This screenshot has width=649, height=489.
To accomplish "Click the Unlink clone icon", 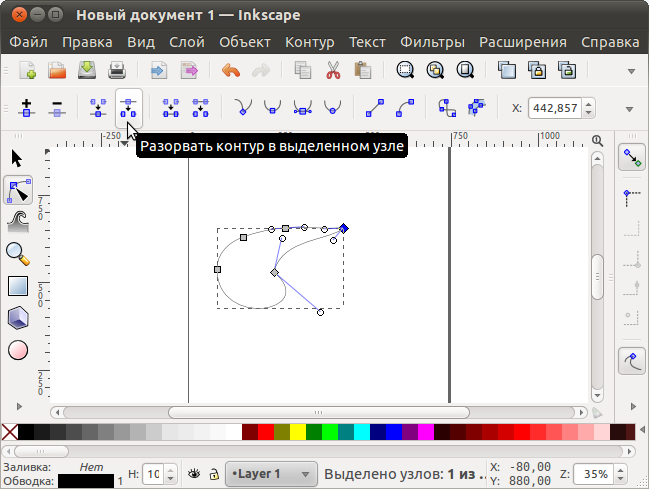I will coord(567,70).
